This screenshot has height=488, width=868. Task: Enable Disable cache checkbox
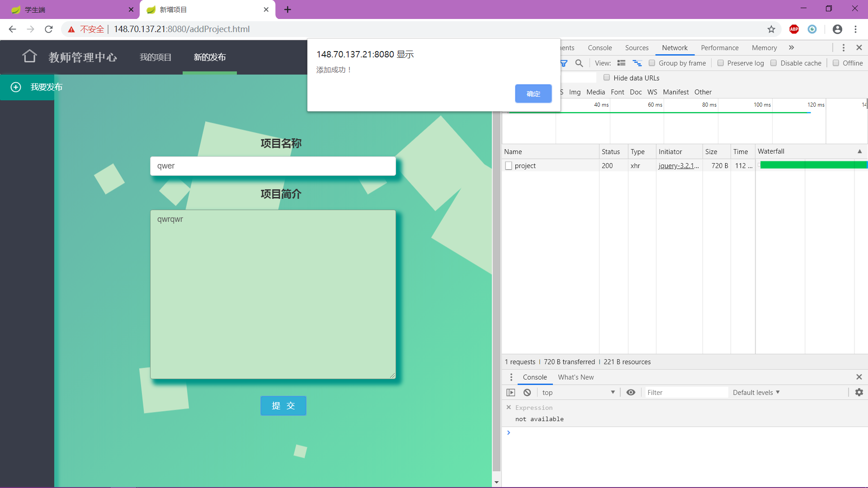pyautogui.click(x=774, y=63)
